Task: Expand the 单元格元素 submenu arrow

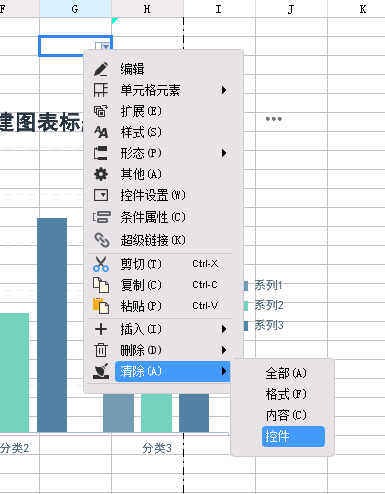Action: click(x=224, y=90)
